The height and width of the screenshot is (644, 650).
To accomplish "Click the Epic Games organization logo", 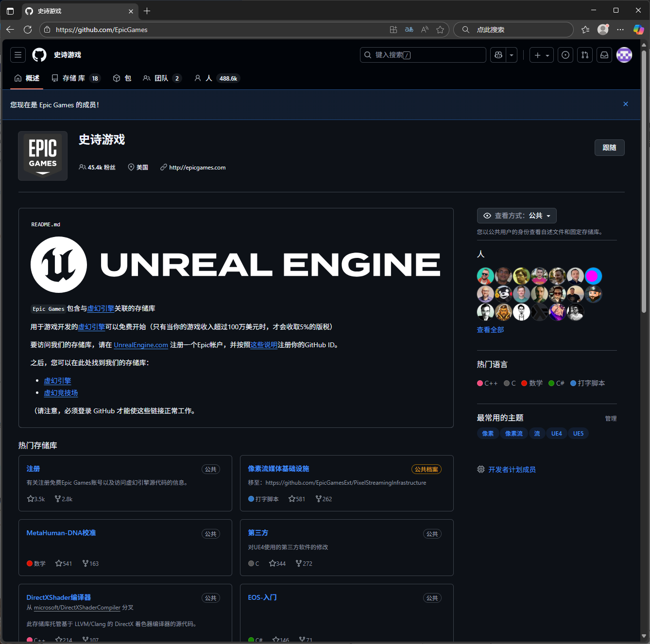I will 43,156.
